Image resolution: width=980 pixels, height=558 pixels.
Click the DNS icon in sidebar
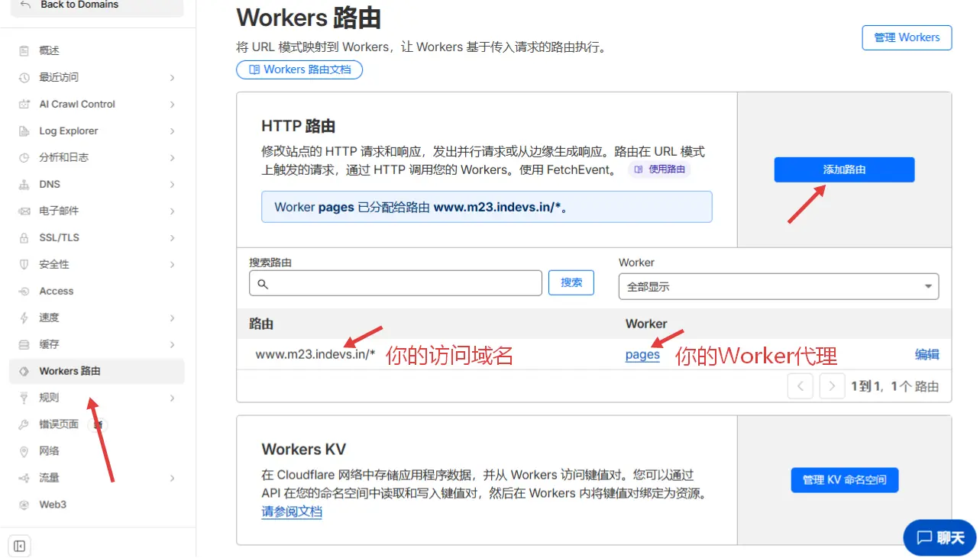point(24,185)
